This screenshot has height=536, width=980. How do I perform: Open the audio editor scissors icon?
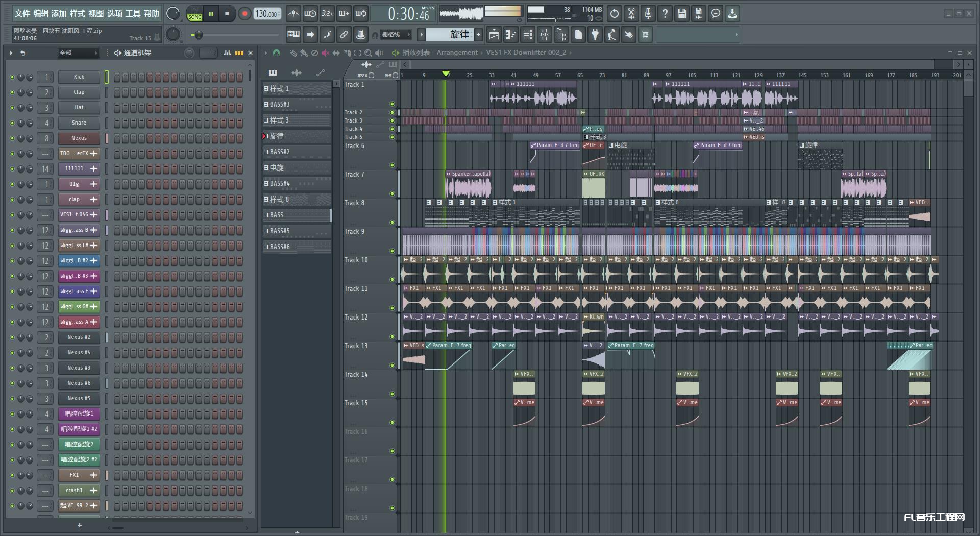coord(631,14)
